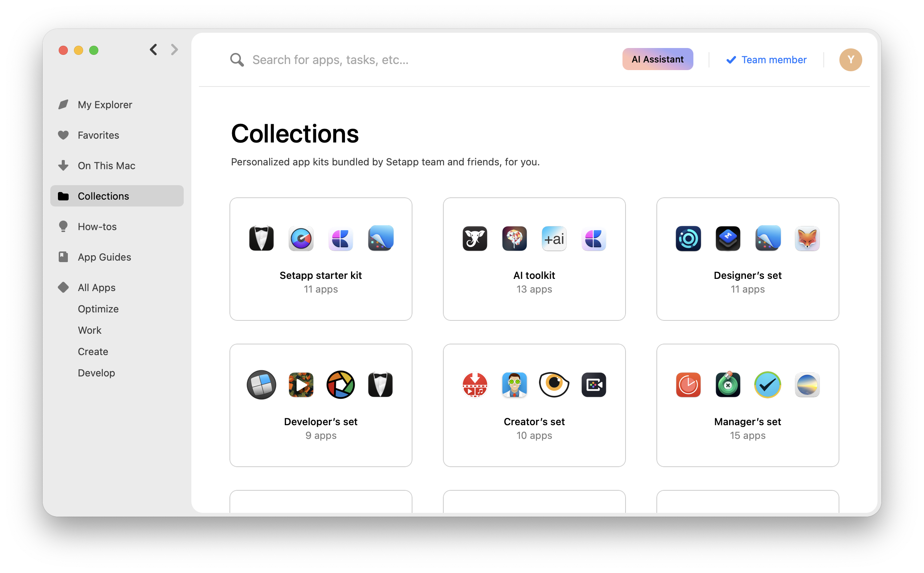
Task: Open On This Mac section
Action: (x=106, y=166)
